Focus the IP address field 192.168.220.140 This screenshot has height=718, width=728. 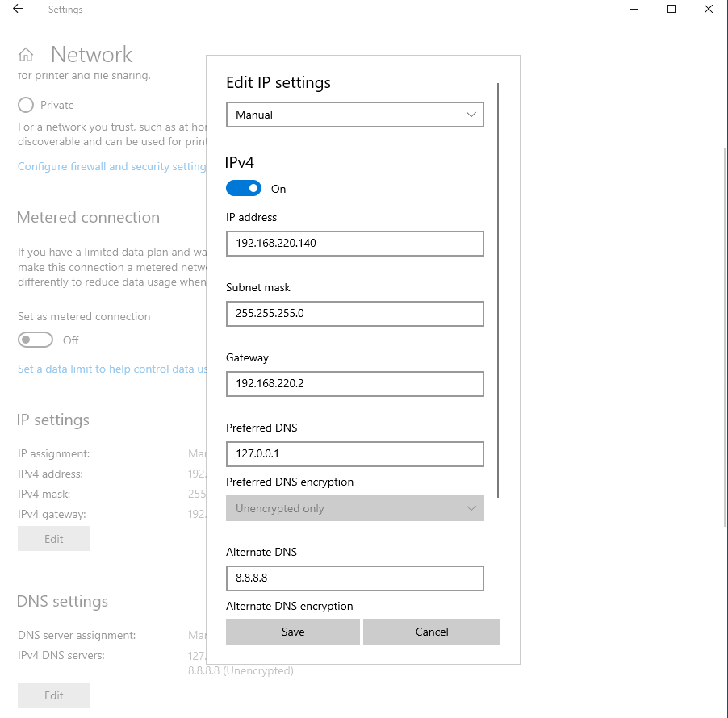pyautogui.click(x=354, y=243)
